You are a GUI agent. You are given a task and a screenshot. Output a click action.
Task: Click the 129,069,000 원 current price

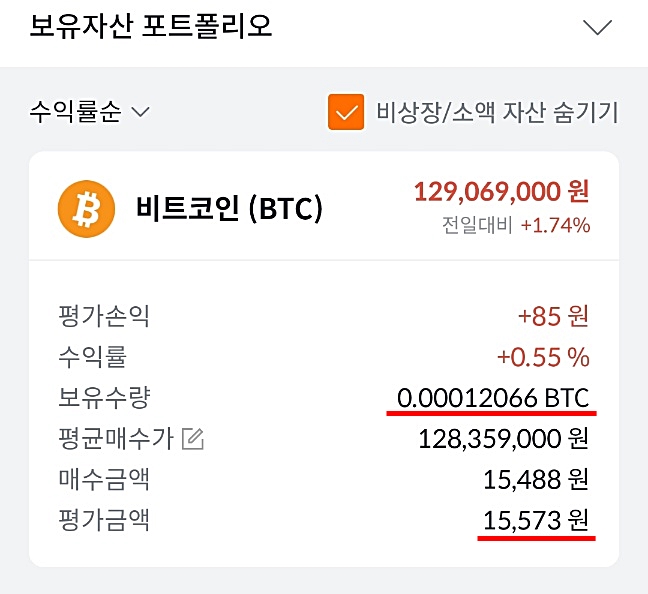tap(501, 190)
